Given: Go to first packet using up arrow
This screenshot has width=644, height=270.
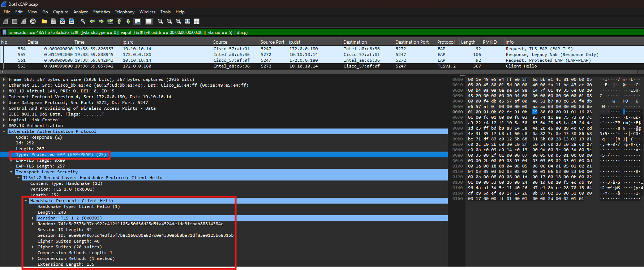Looking at the screenshot, I should (119, 22).
